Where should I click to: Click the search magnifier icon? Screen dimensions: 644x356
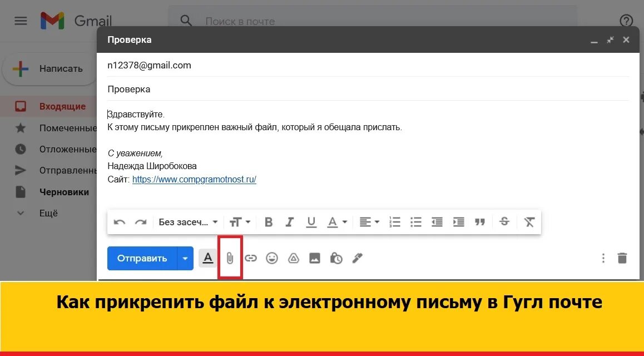tap(186, 20)
